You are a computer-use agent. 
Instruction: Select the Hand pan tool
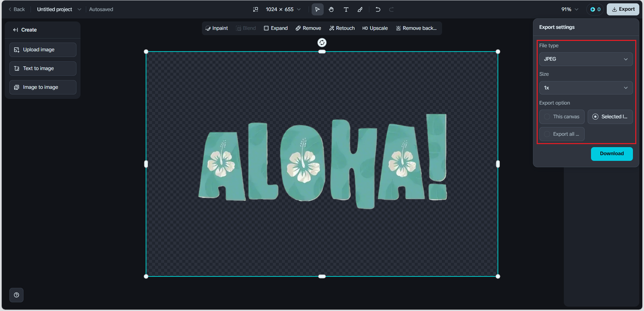[x=332, y=9]
